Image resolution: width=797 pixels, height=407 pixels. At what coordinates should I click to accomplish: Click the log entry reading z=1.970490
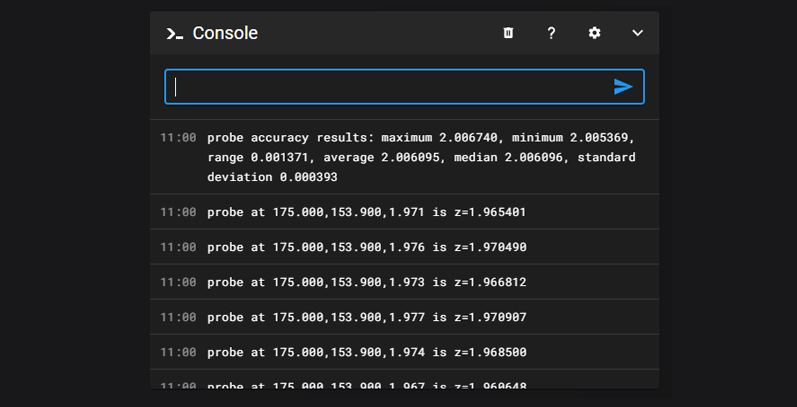366,247
